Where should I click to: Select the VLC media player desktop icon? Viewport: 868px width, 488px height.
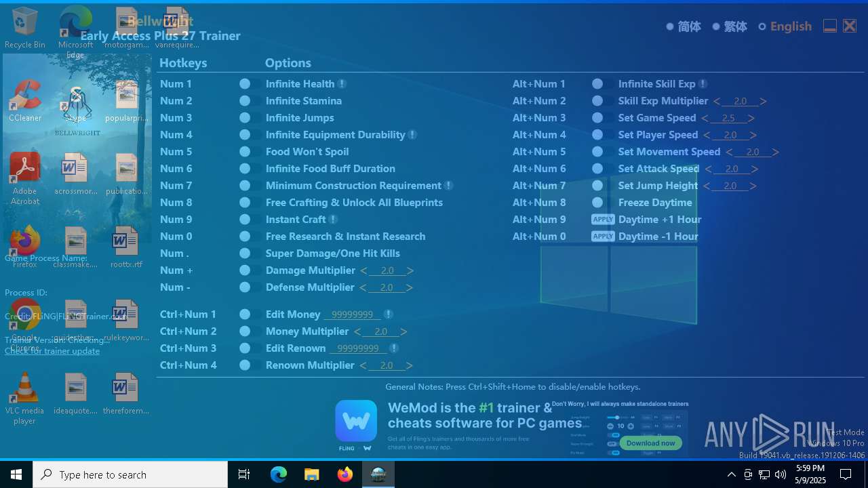pyautogui.click(x=24, y=399)
